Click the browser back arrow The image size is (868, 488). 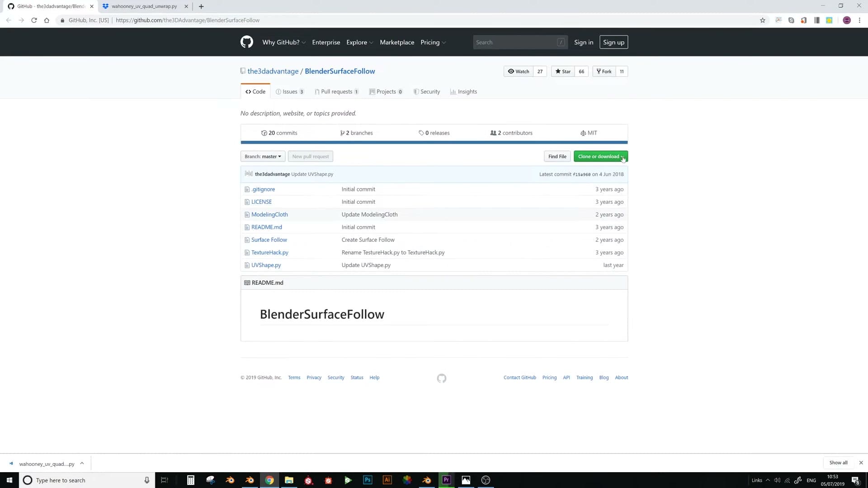[x=9, y=20]
